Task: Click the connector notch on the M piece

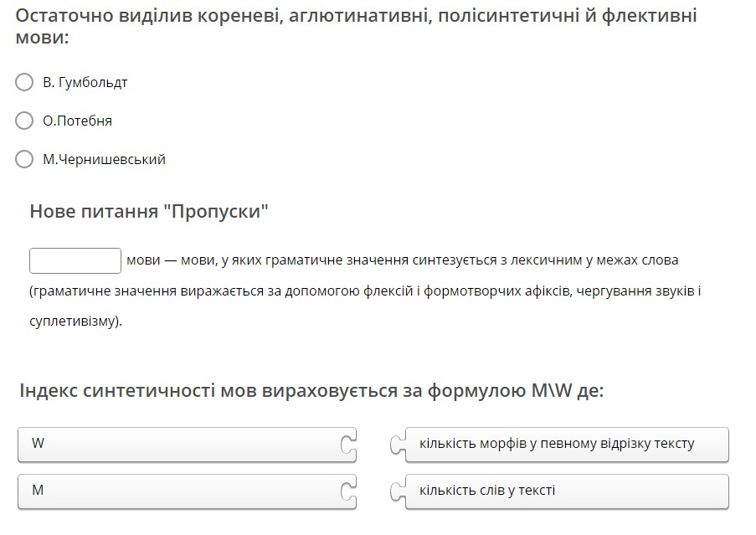Action: 348,491
